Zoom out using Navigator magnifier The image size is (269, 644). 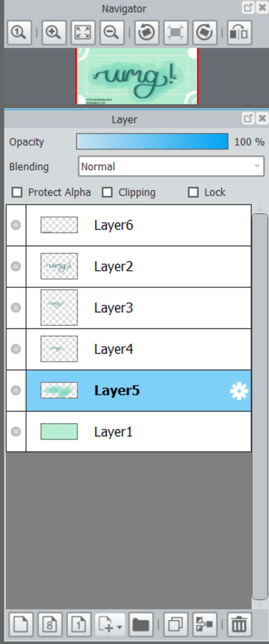[112, 33]
